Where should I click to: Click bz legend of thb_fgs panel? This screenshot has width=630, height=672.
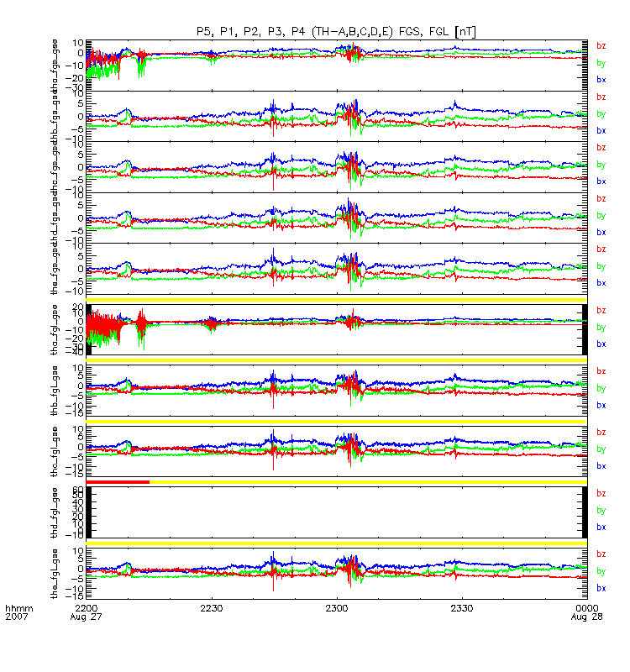[601, 97]
